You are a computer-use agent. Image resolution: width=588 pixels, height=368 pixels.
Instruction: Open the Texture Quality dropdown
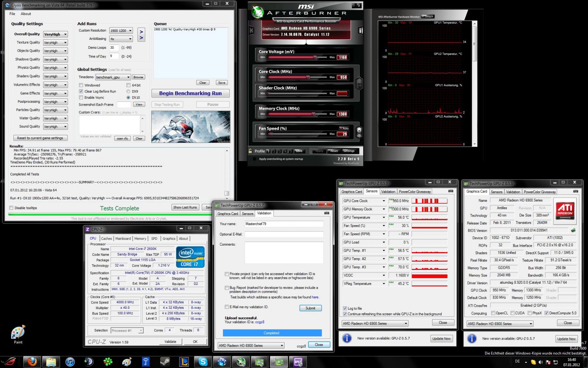[55, 43]
